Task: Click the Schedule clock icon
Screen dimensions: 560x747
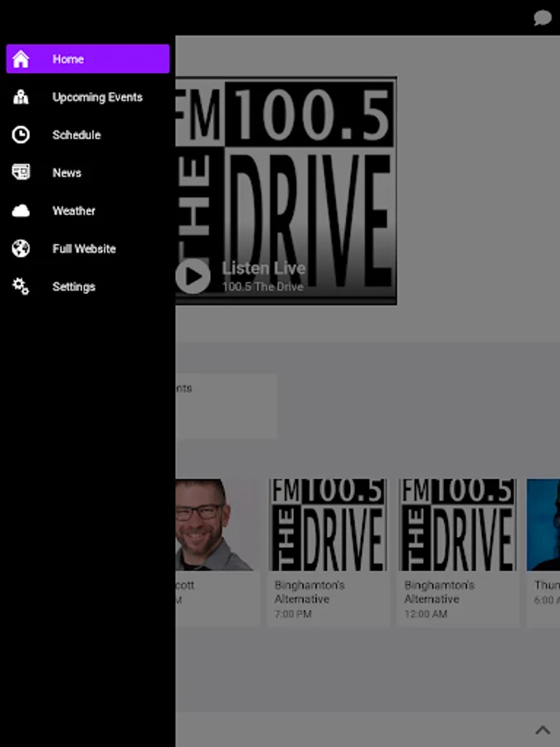Action: [x=21, y=134]
